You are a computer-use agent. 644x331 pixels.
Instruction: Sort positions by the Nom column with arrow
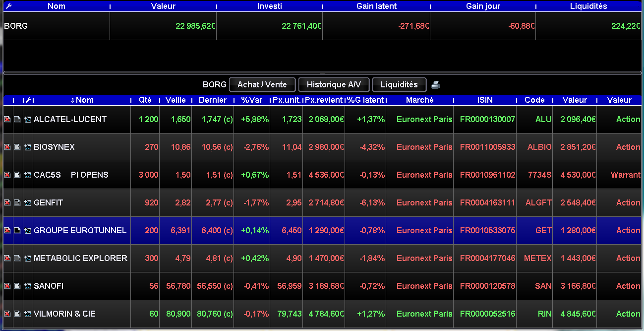pyautogui.click(x=82, y=100)
